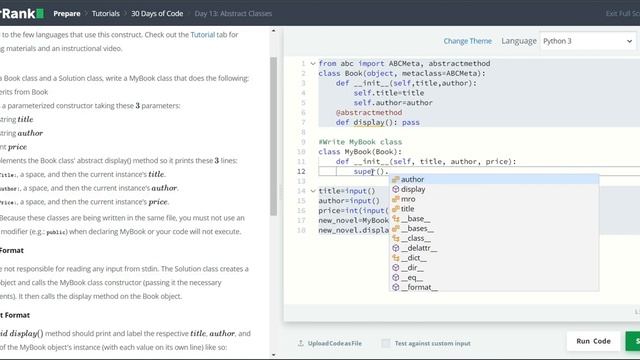Choose the __base__ suggestion

[494, 218]
